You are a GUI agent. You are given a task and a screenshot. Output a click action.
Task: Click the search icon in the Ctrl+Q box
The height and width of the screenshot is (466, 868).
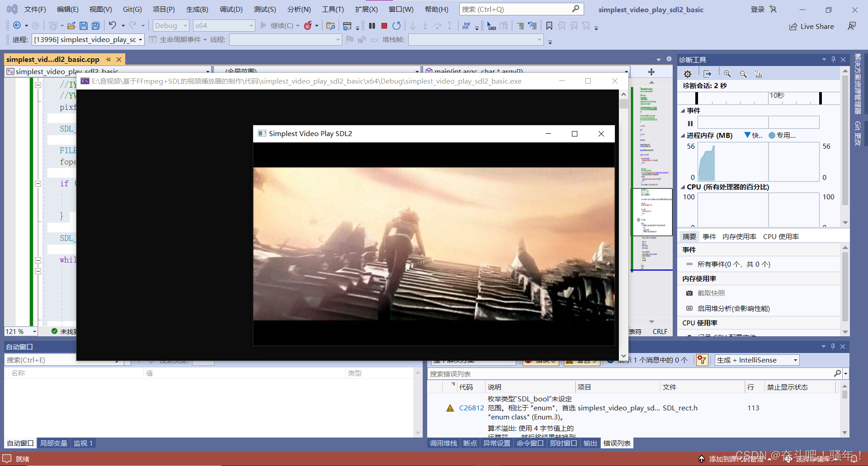pyautogui.click(x=576, y=9)
